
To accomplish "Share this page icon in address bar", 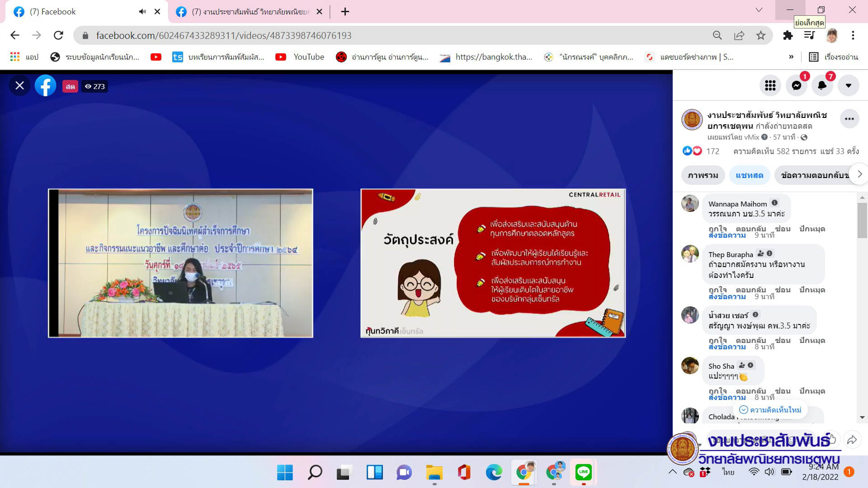I will [739, 35].
